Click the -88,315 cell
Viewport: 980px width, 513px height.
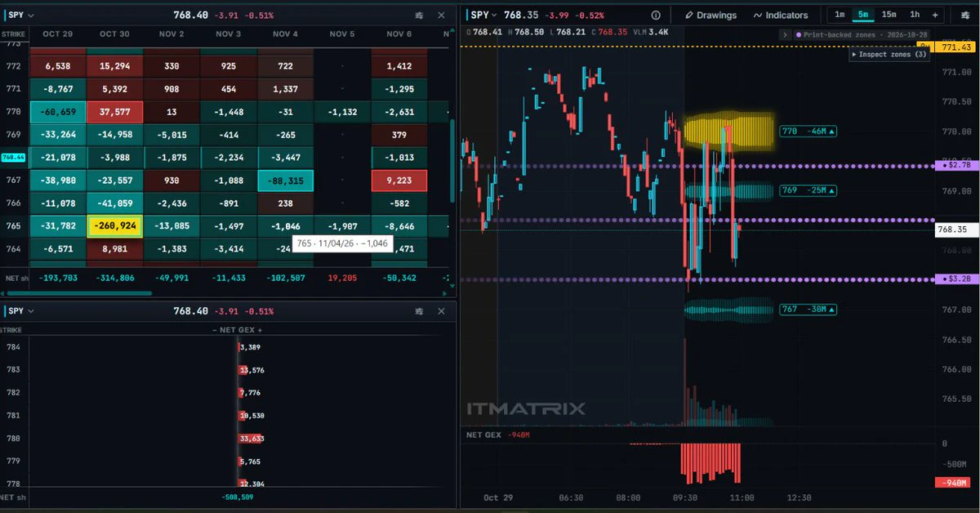click(x=286, y=181)
